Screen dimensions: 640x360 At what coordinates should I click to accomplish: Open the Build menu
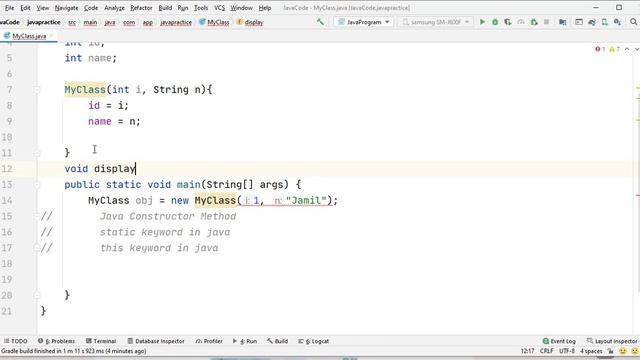point(165,8)
